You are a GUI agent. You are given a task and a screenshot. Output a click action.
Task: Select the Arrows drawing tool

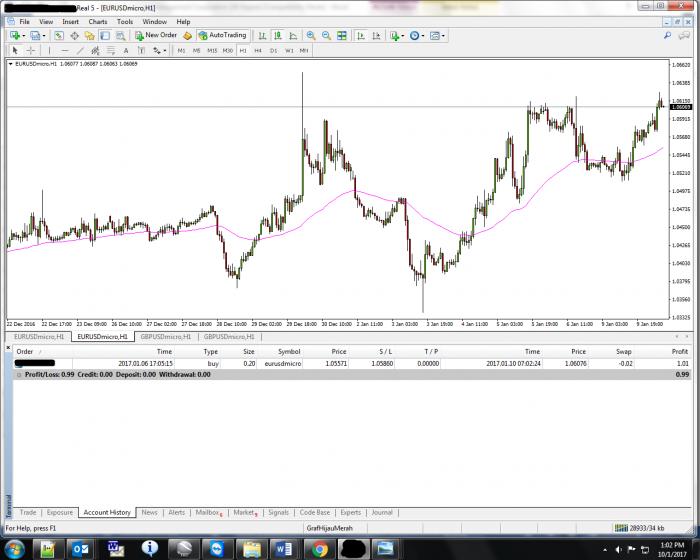pyautogui.click(x=157, y=50)
